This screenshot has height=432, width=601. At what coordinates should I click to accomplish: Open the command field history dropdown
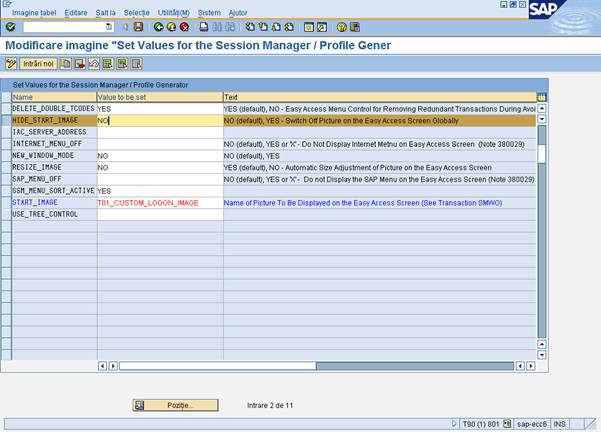point(109,26)
